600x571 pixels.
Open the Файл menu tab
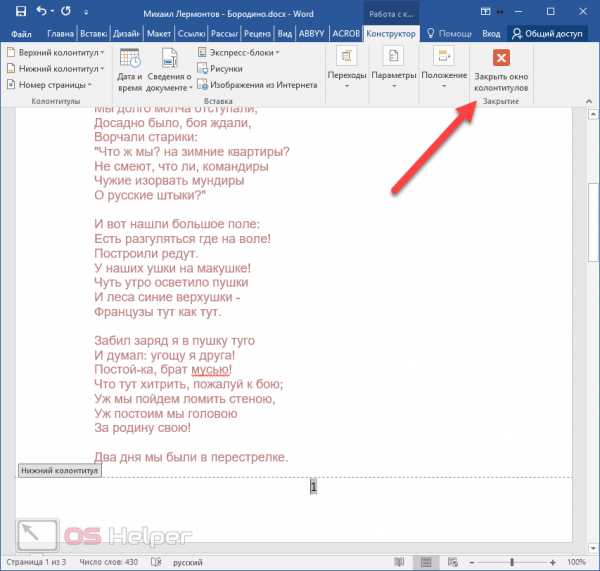point(21,34)
